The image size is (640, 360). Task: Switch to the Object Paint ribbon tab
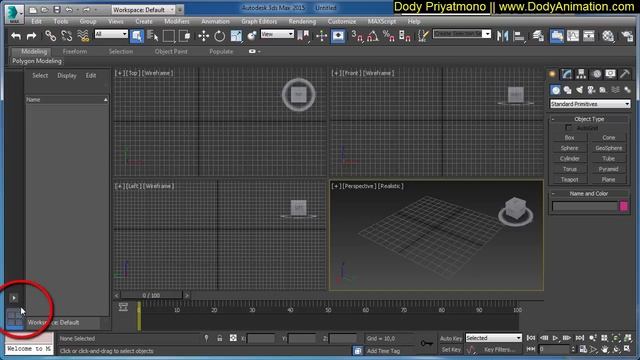pos(171,51)
